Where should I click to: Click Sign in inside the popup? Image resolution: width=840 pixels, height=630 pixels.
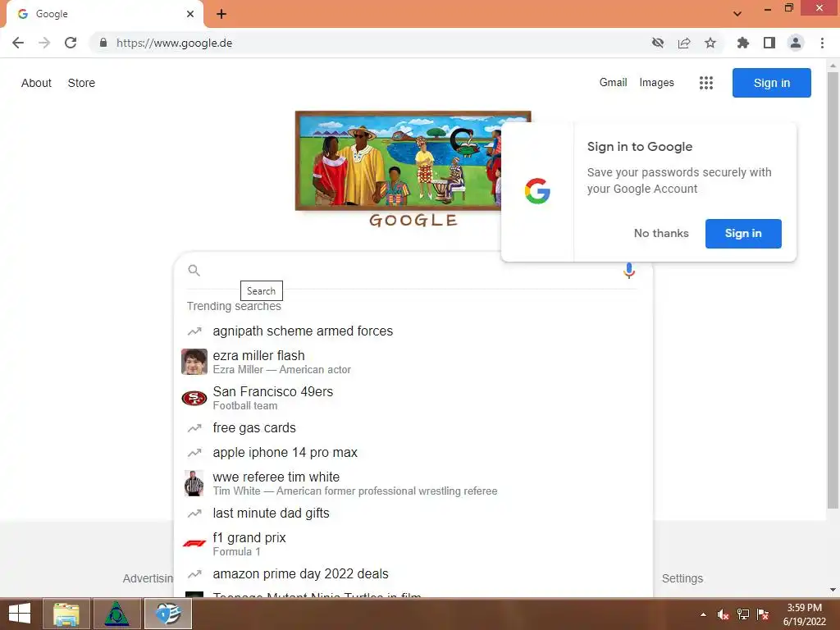point(743,233)
